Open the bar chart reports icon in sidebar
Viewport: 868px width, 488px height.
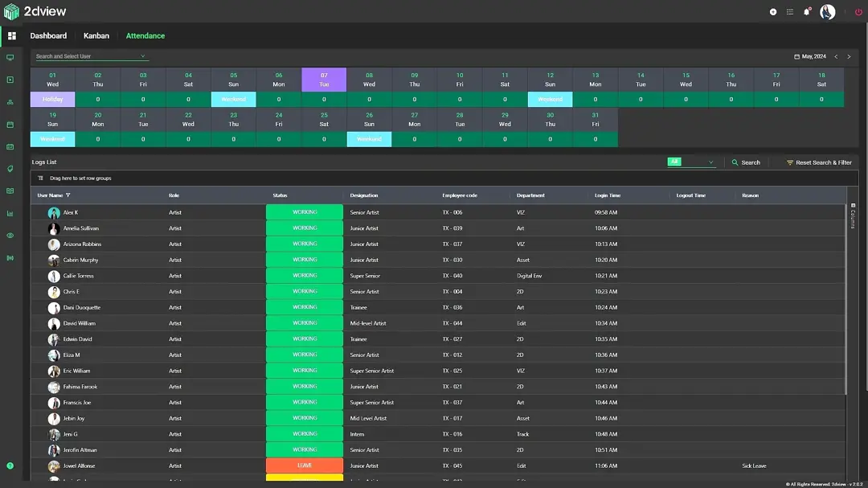[x=10, y=213]
